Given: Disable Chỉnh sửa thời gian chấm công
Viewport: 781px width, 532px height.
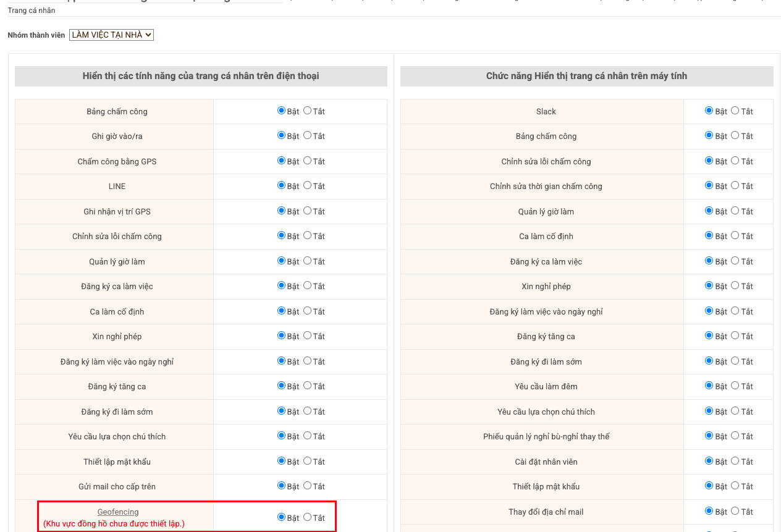Looking at the screenshot, I should (x=735, y=185).
